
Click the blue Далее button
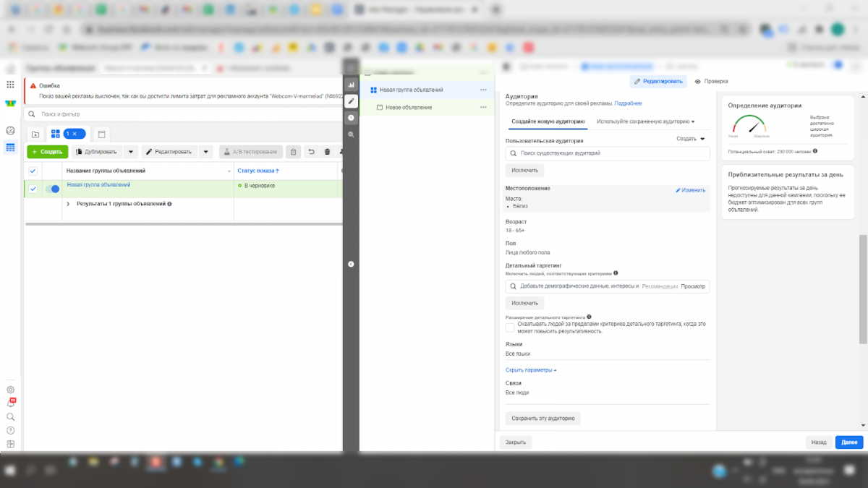click(x=848, y=442)
